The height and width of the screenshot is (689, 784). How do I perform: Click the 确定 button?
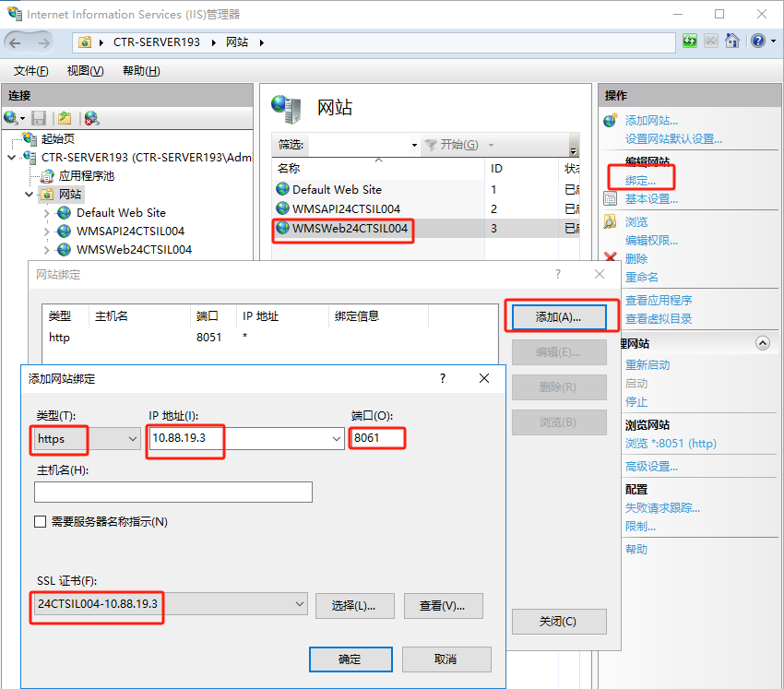point(350,659)
